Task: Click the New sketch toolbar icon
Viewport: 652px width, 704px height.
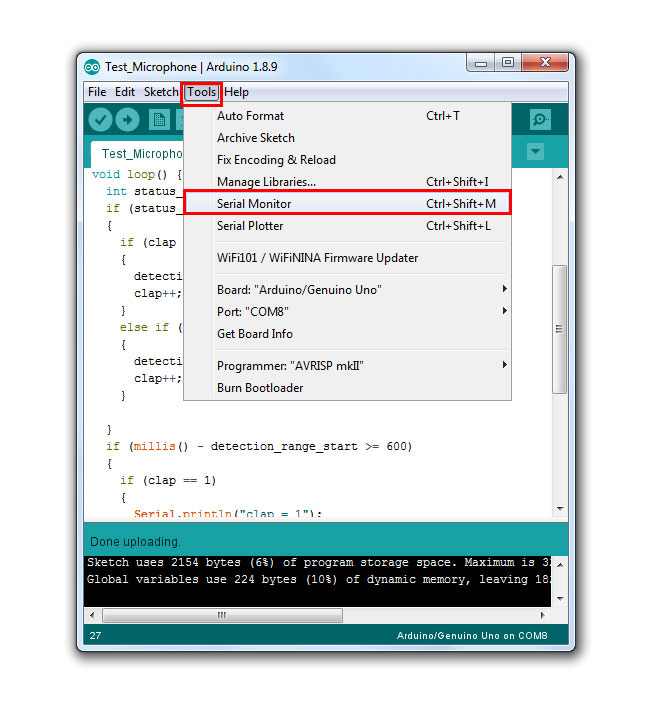Action: point(159,120)
